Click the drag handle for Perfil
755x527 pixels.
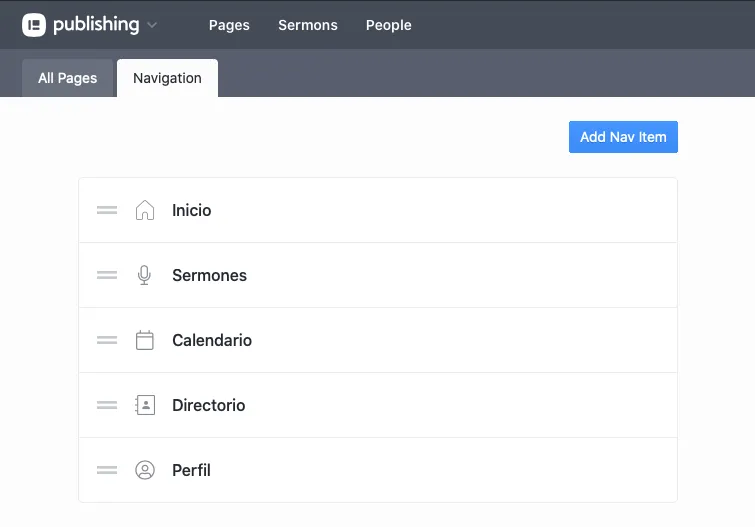[x=107, y=470]
